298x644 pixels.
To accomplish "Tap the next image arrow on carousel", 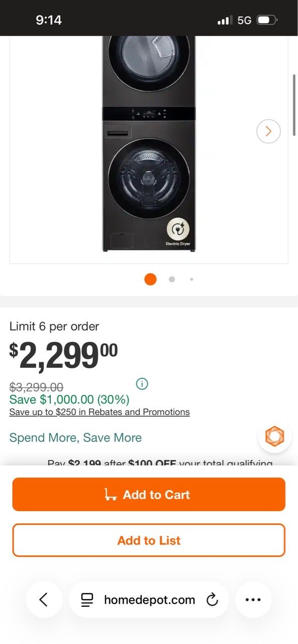I will click(x=268, y=131).
